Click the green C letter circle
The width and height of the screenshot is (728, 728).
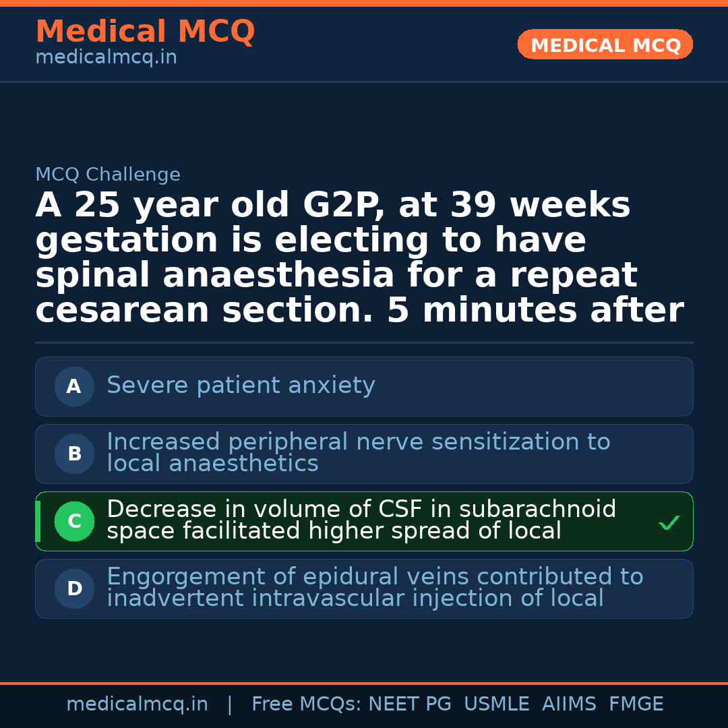coord(74,522)
